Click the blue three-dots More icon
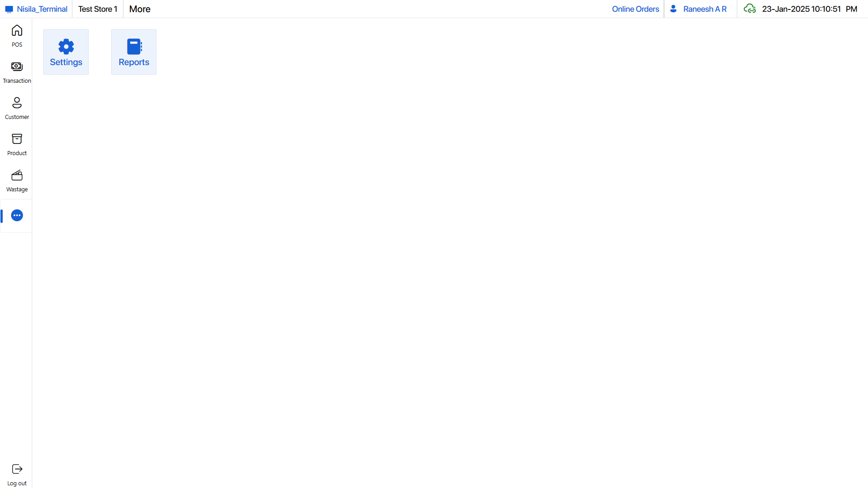868x488 pixels. pyautogui.click(x=17, y=216)
